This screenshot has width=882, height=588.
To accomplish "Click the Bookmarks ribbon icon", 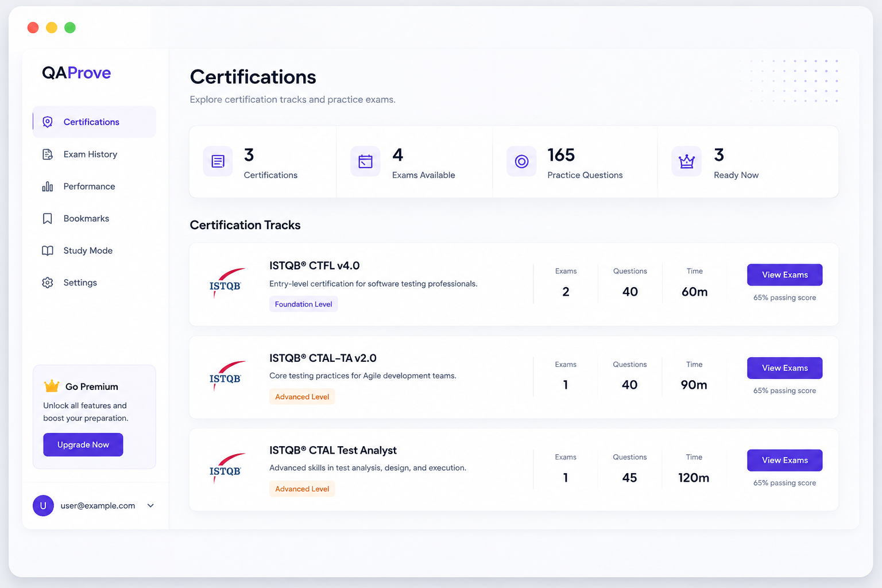I will [x=48, y=218].
